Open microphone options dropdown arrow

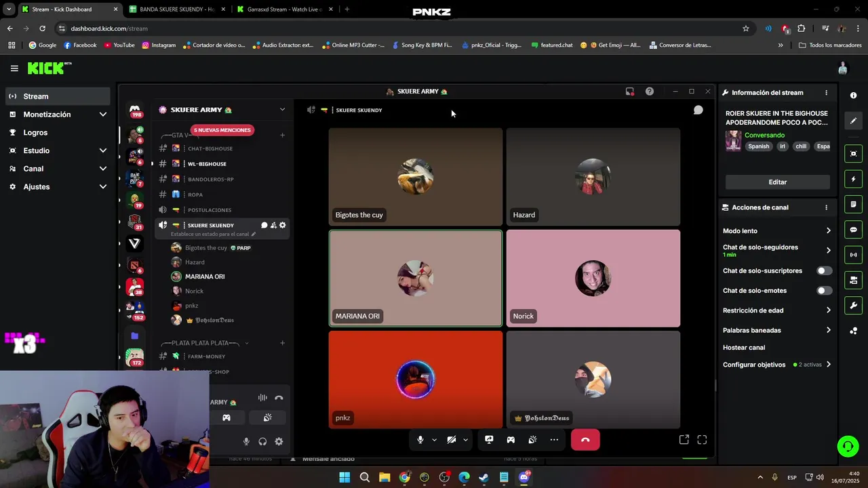point(434,440)
